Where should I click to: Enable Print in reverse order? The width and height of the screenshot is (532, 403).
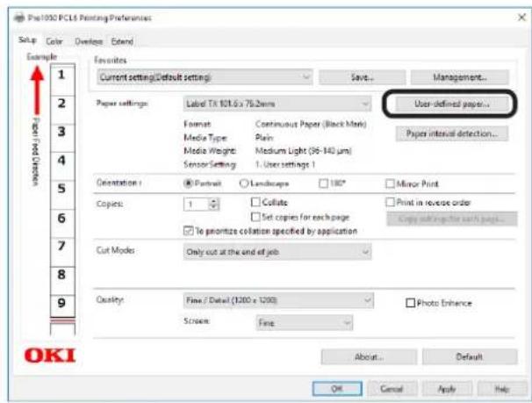click(390, 202)
